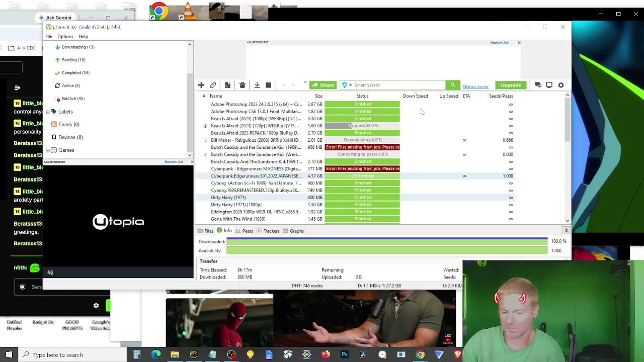Expand the Games tree node
Viewport: 644px width, 362px height.
pos(48,150)
